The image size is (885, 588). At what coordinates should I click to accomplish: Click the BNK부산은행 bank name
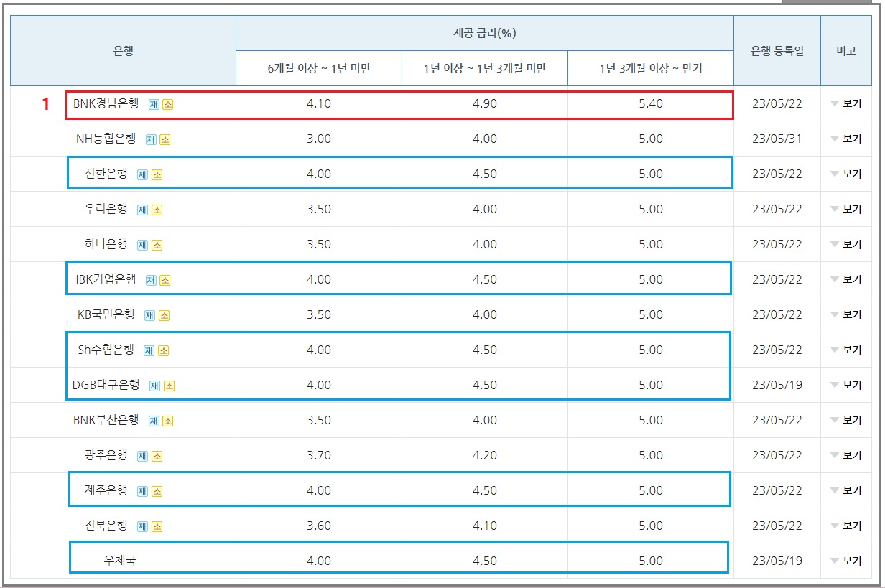pyautogui.click(x=108, y=420)
